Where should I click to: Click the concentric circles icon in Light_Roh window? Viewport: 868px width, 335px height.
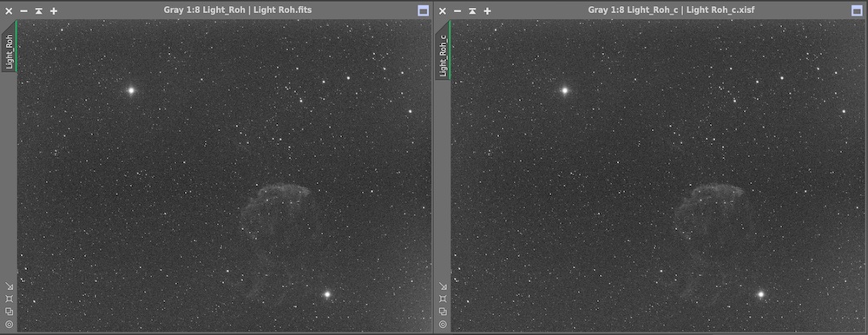(x=9, y=324)
